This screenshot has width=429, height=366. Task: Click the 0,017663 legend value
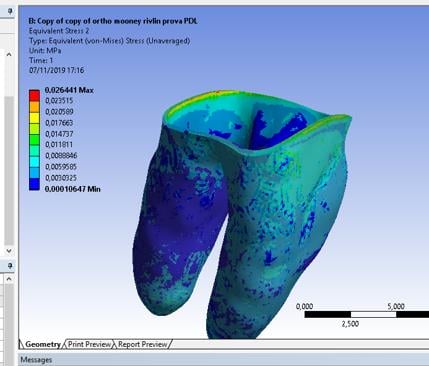tap(59, 123)
